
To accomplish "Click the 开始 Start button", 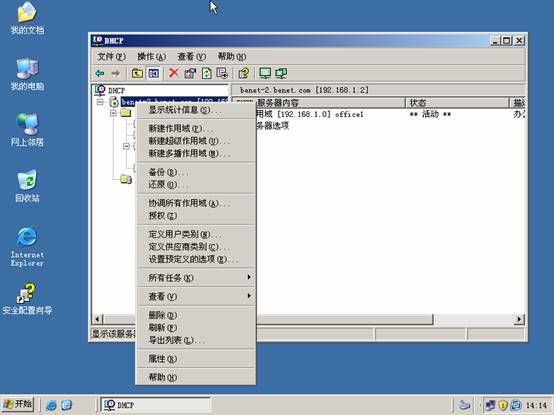I will pyautogui.click(x=18, y=404).
